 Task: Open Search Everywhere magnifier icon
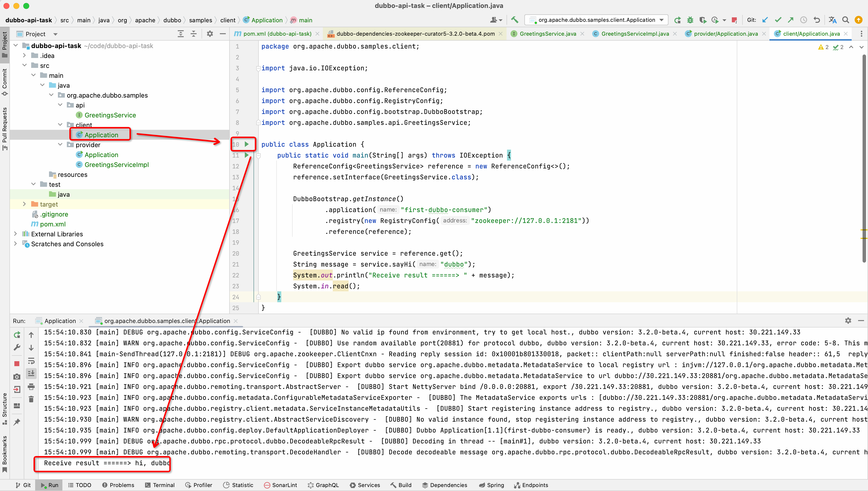pos(845,20)
